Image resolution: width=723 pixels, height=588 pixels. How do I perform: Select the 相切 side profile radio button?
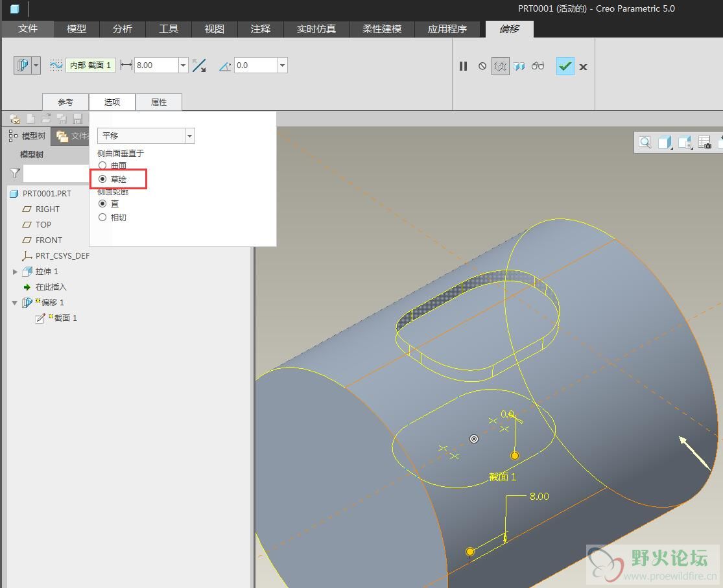click(102, 217)
